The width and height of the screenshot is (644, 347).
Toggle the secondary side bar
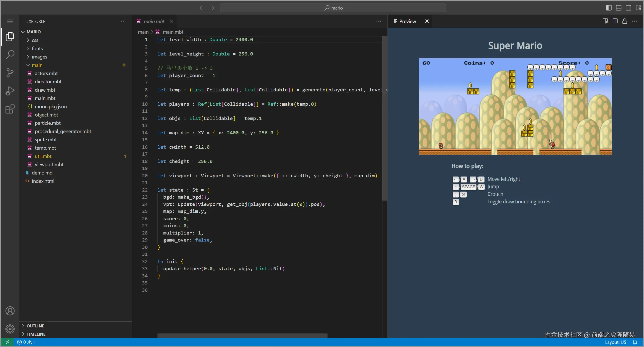tap(628, 8)
